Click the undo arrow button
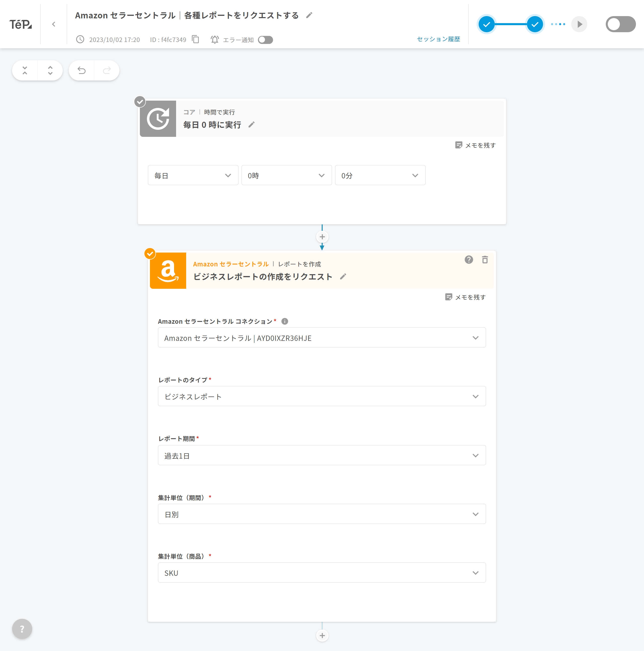Screen dimensions: 644x651 pos(81,70)
